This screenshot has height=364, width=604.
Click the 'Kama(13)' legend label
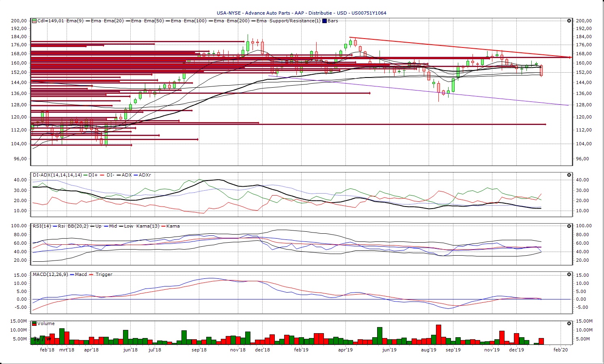click(x=147, y=226)
